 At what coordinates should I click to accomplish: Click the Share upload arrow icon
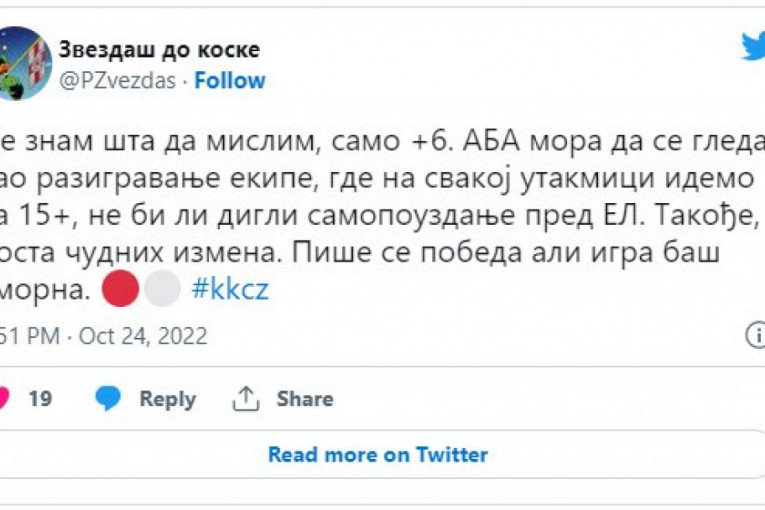click(246, 399)
